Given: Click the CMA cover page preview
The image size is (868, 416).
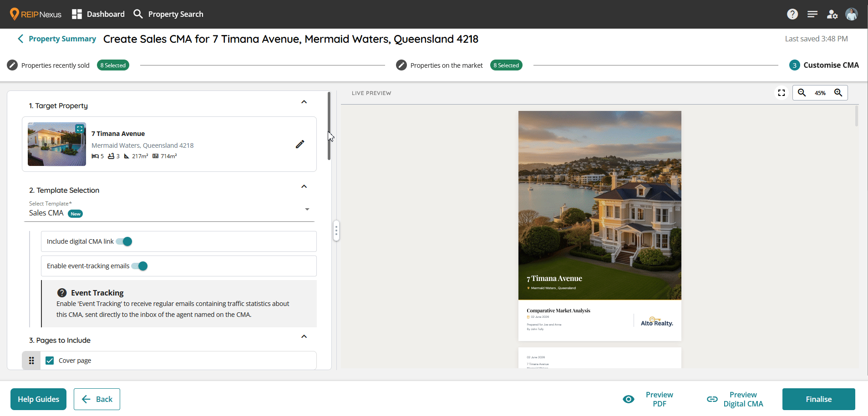Looking at the screenshot, I should 600,226.
